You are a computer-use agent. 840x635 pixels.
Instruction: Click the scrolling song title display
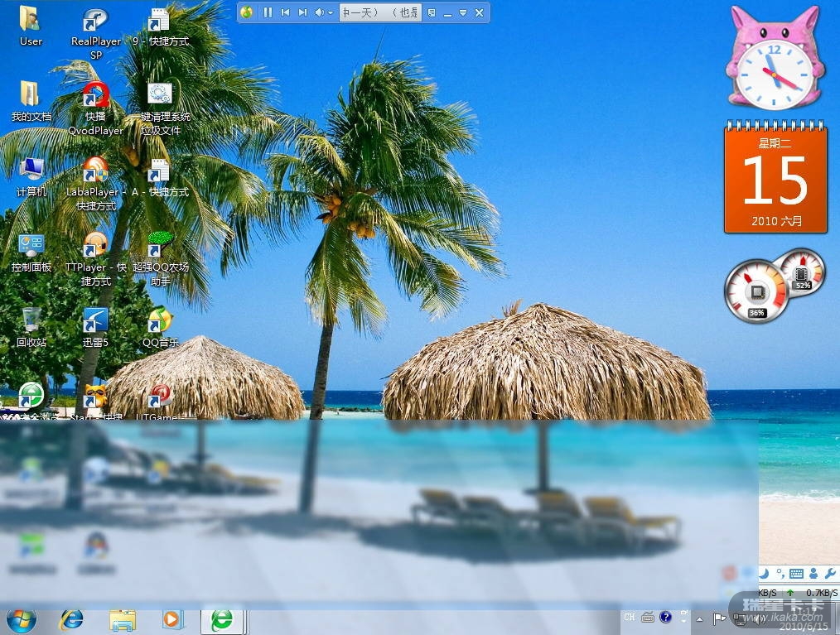[x=380, y=12]
